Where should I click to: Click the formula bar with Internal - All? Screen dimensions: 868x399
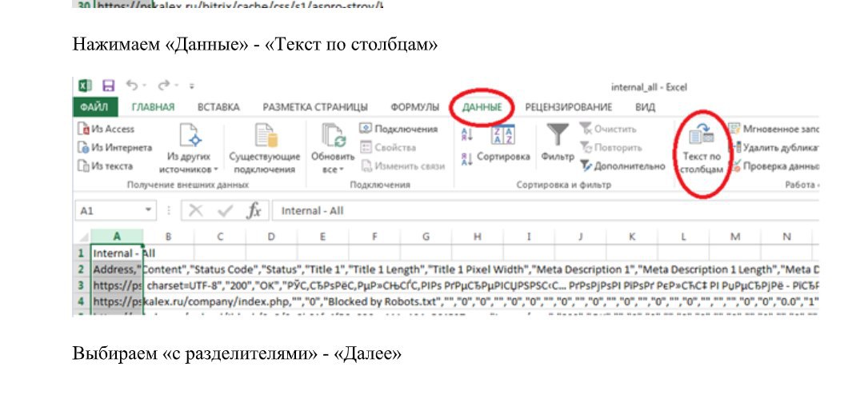point(545,211)
